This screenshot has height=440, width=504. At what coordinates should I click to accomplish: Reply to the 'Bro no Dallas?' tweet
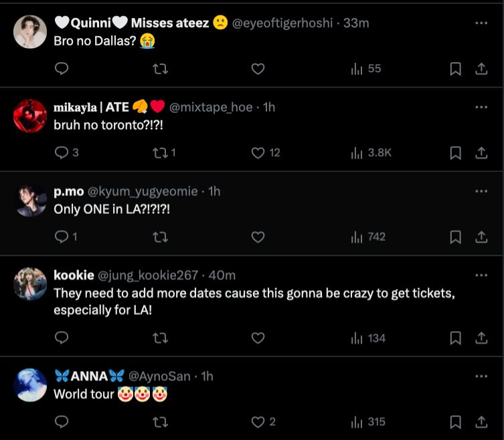(x=61, y=69)
